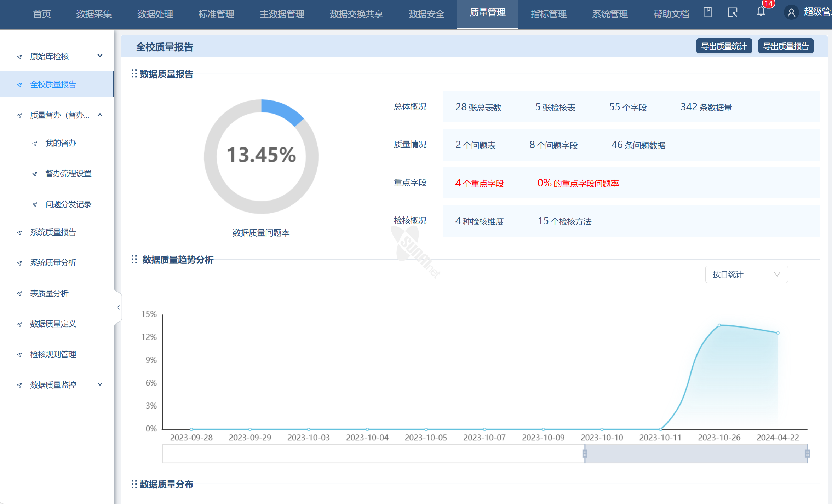Open the 按日统计 dropdown
Screen dimensions: 832x504
(x=746, y=274)
